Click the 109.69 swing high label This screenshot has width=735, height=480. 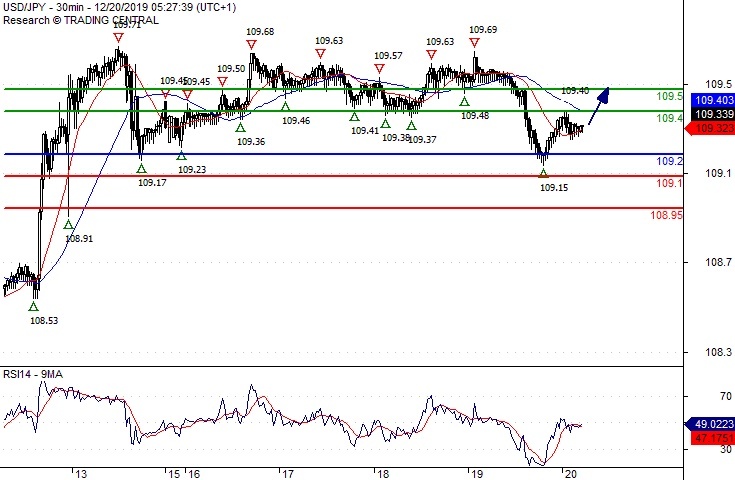[483, 30]
